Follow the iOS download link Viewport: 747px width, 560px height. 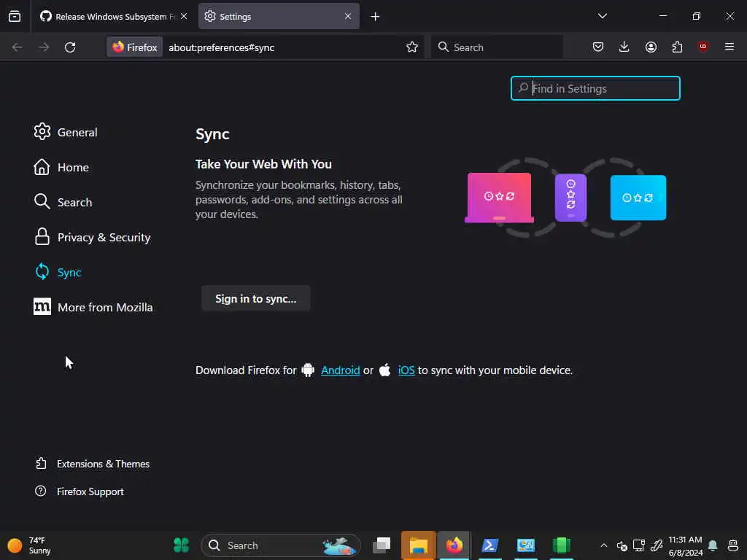click(406, 370)
